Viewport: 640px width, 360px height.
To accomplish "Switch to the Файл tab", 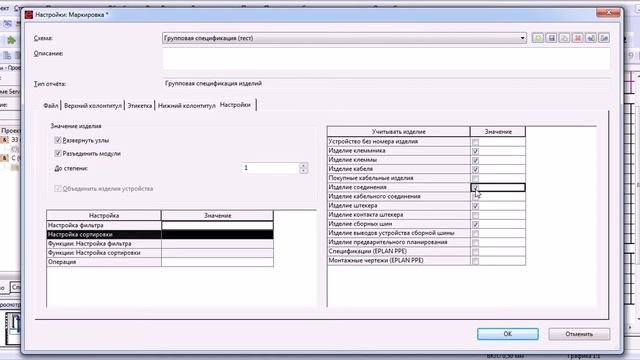I will (51, 105).
